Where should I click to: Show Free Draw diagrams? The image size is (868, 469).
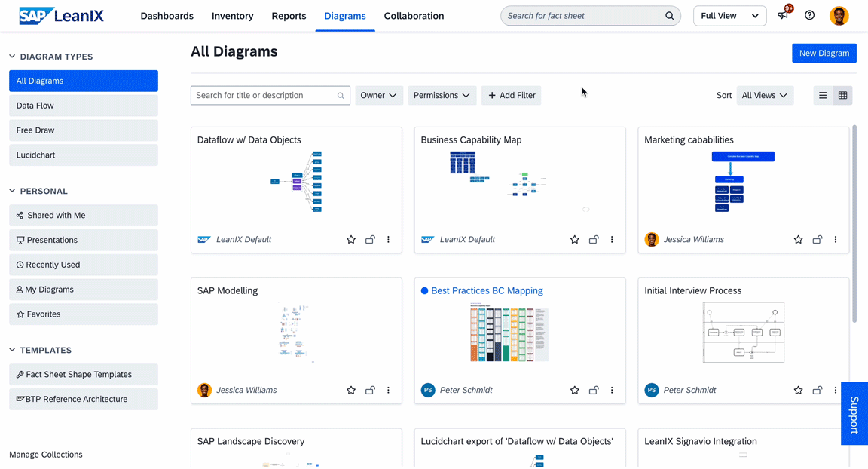(84, 130)
